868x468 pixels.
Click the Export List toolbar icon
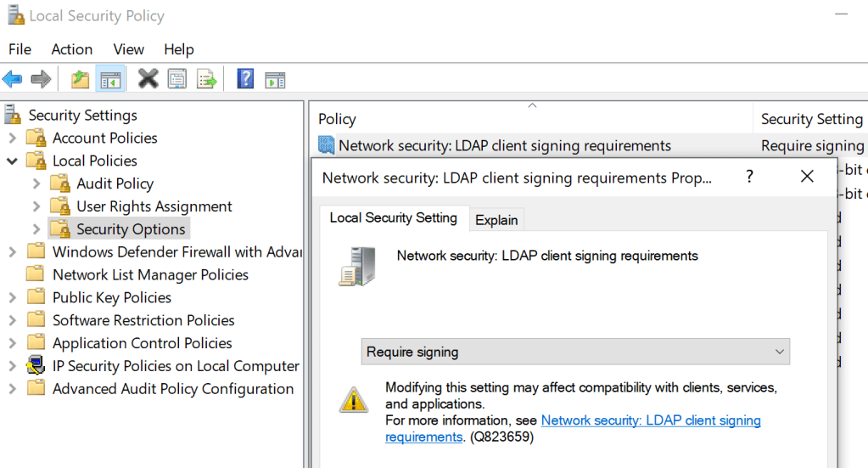206,80
